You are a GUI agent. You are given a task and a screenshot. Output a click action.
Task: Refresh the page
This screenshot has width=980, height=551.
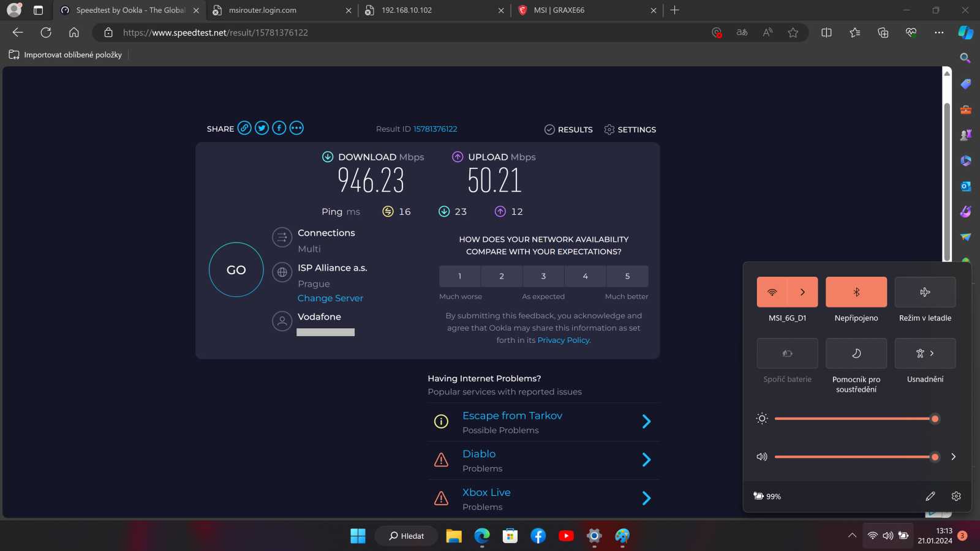click(x=46, y=32)
